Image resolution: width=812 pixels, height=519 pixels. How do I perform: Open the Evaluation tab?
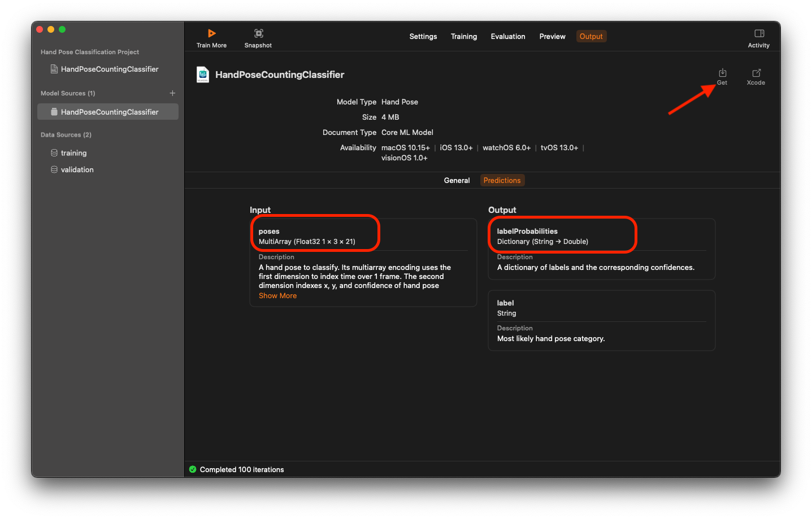508,36
